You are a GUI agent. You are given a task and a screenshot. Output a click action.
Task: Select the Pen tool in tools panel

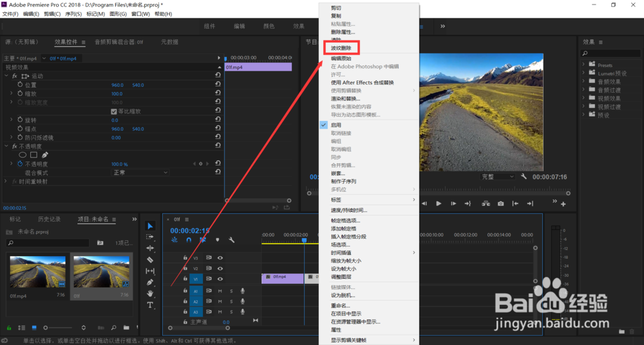(x=150, y=282)
